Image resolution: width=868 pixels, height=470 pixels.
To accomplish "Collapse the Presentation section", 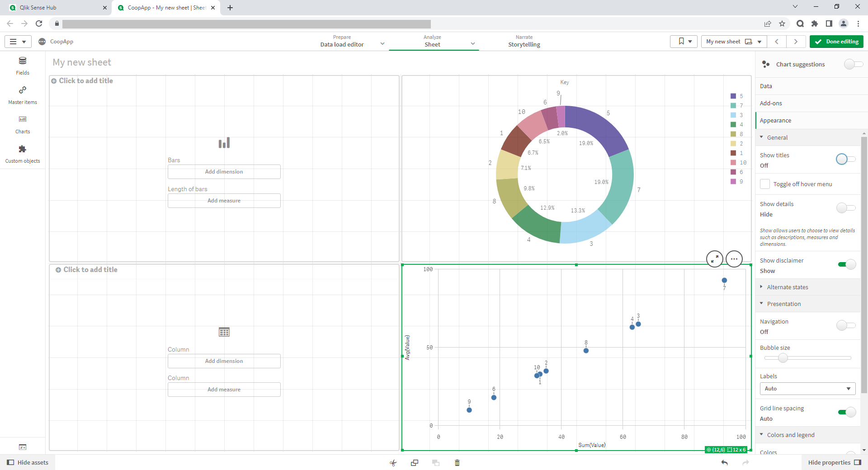I will [x=783, y=304].
